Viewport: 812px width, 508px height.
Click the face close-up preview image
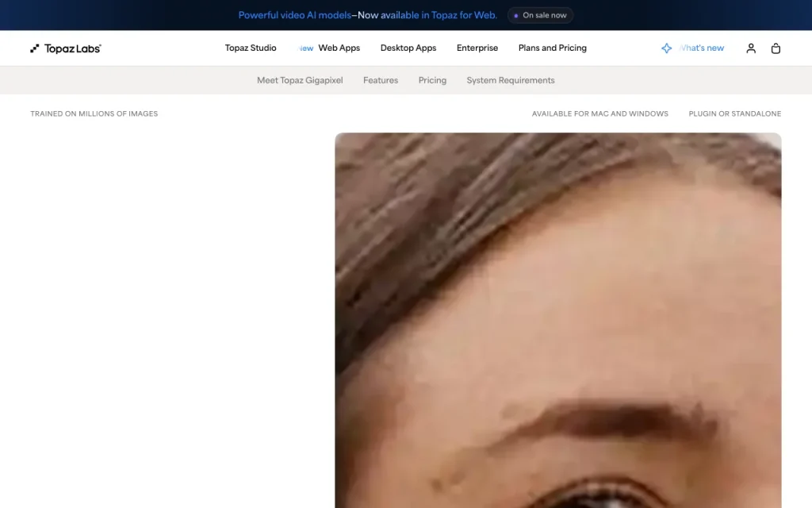tap(557, 321)
